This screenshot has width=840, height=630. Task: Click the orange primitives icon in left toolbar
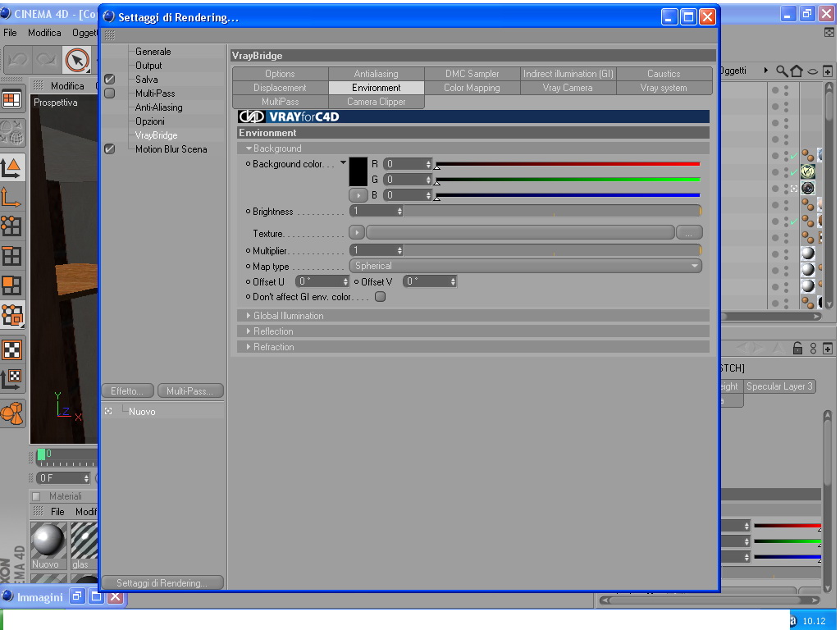click(x=11, y=414)
